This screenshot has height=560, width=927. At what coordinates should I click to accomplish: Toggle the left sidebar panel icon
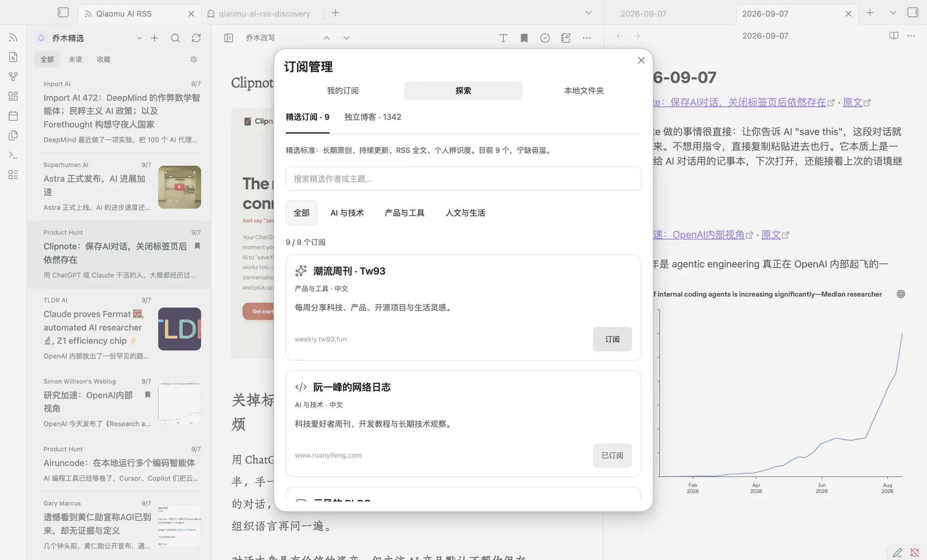click(x=63, y=13)
